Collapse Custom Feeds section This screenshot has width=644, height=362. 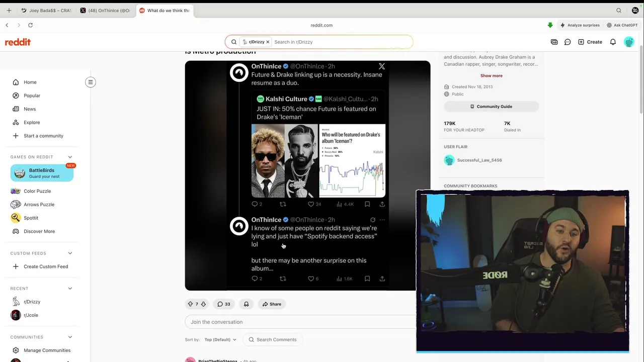pyautogui.click(x=70, y=253)
